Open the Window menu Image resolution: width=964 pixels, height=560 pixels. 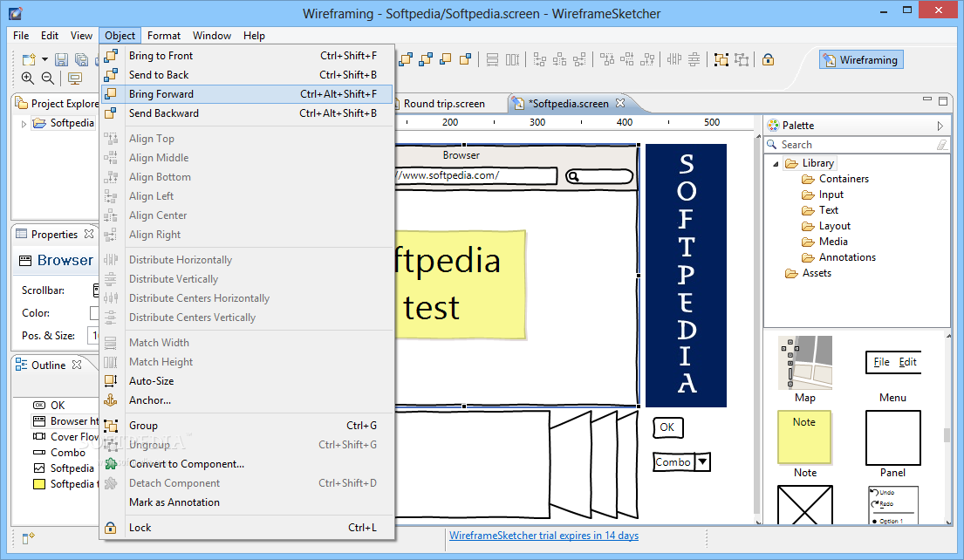[x=212, y=36]
